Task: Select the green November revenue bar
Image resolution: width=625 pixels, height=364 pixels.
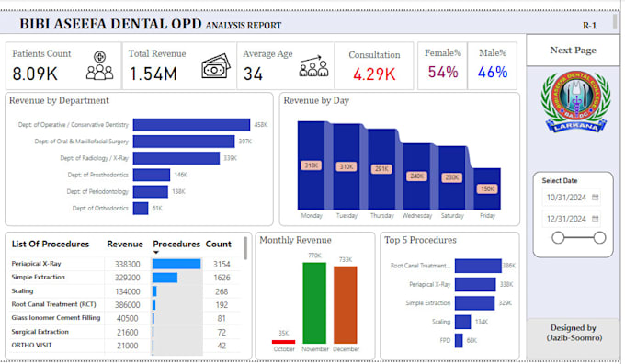Action: 314,303
